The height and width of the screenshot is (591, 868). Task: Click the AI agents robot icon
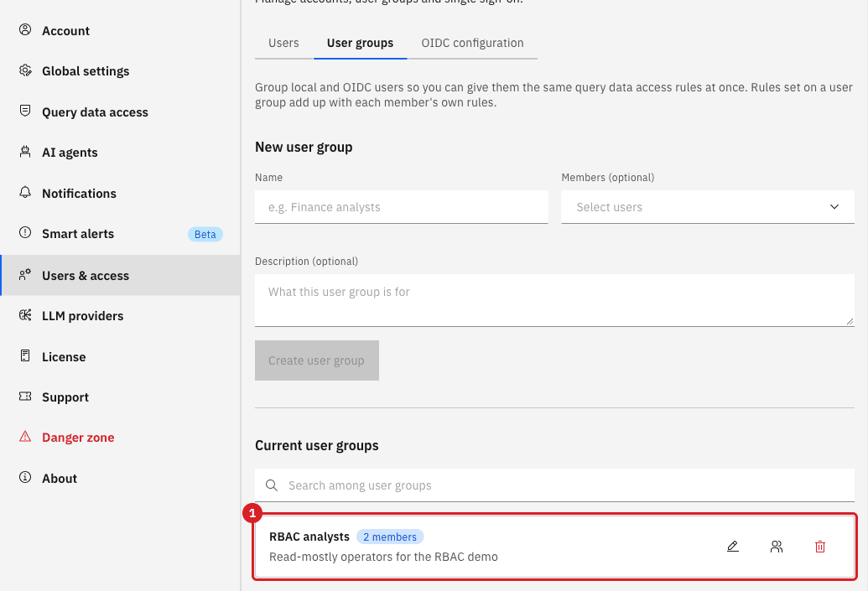pos(25,152)
